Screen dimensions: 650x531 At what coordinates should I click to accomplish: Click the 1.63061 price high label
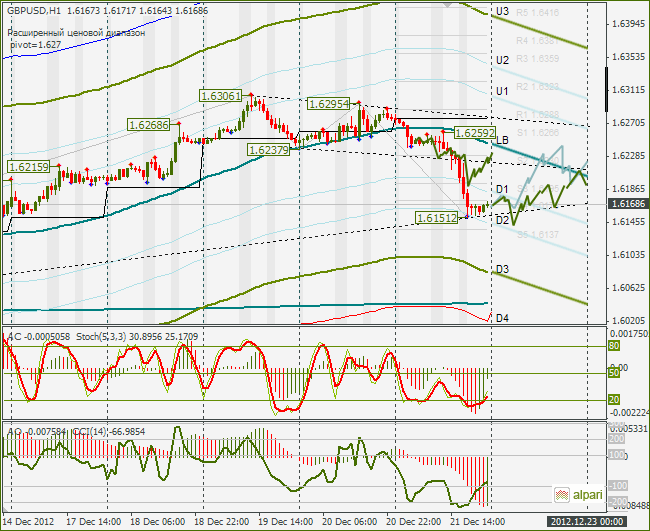point(221,96)
